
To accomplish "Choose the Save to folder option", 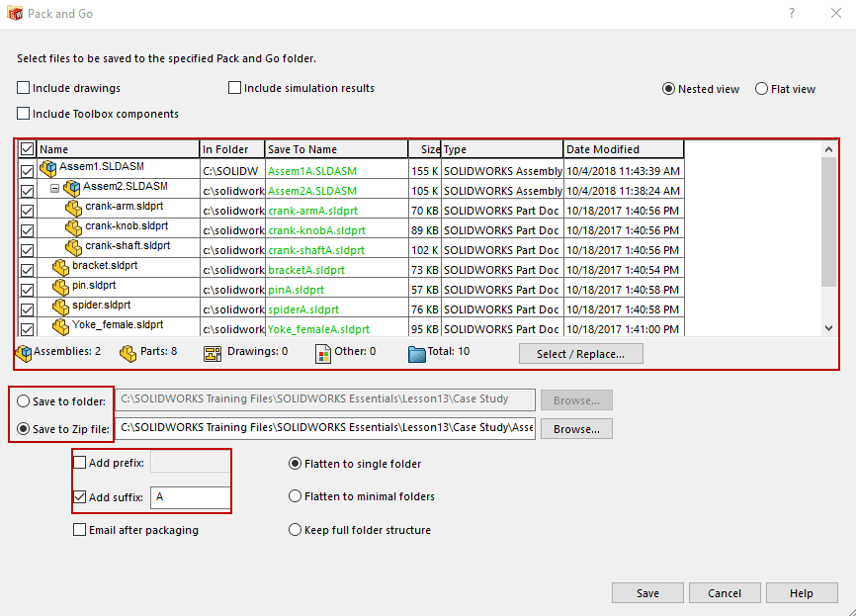I will click(x=24, y=401).
